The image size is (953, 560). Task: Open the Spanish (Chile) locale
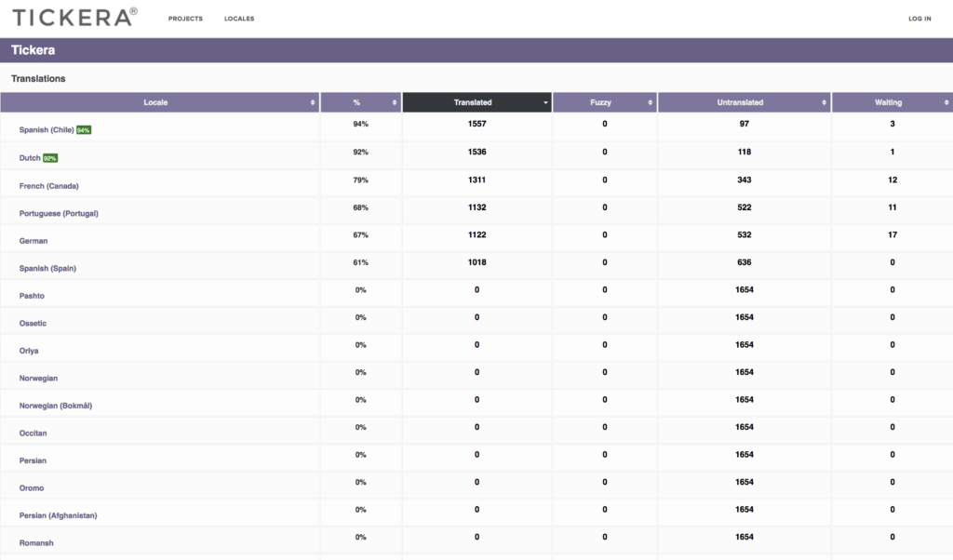pyautogui.click(x=47, y=130)
